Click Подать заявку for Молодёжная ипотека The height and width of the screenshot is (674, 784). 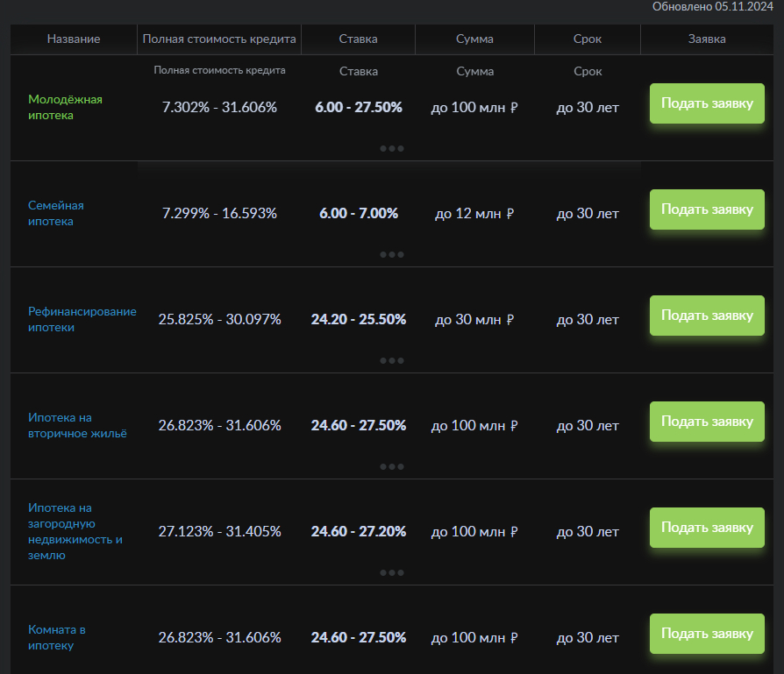click(x=707, y=103)
